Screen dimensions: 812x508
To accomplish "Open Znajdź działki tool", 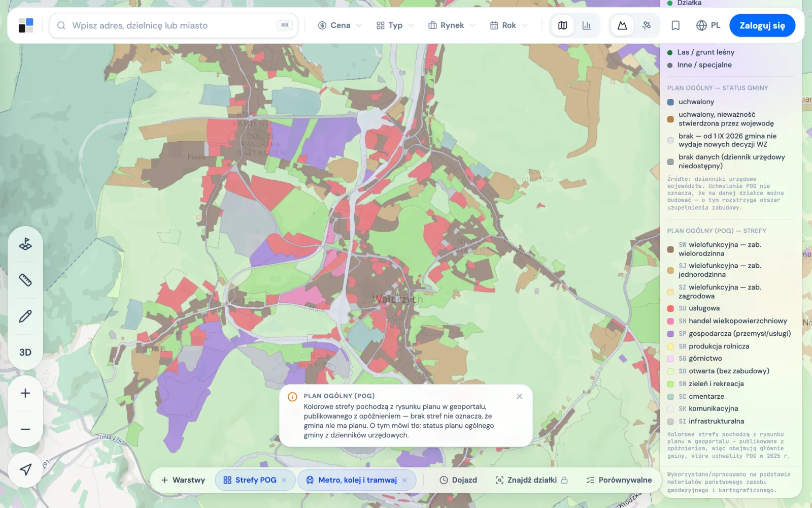I will tap(531, 480).
